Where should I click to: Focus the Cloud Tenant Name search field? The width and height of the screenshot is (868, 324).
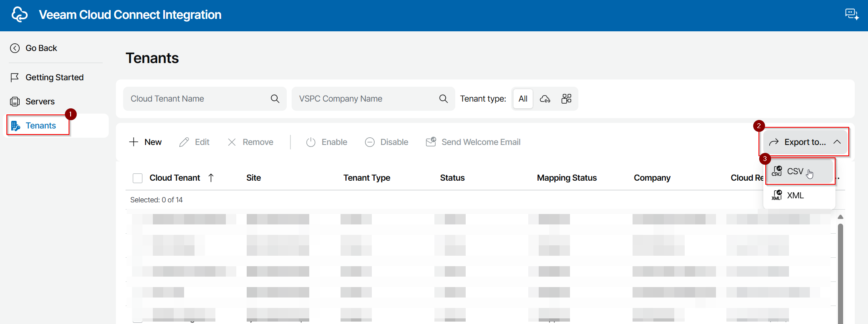point(205,99)
